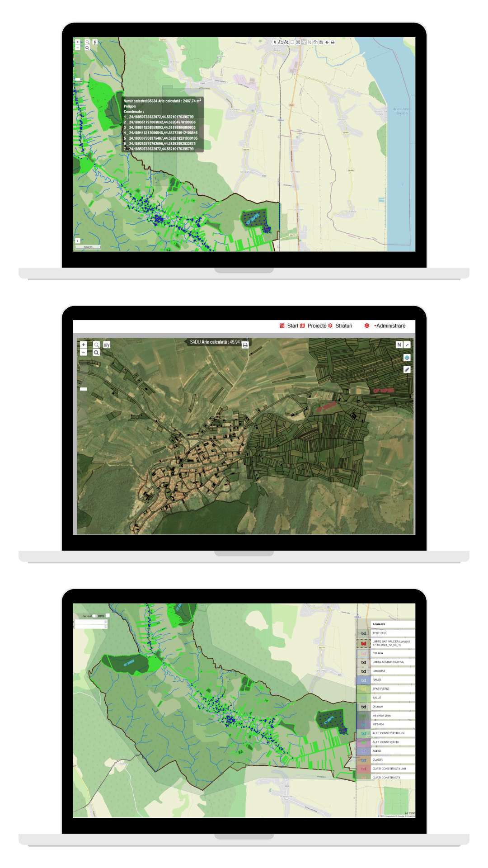The image size is (488, 868).
Task: Click the printer icon in top map toolbar
Action: tap(333, 42)
